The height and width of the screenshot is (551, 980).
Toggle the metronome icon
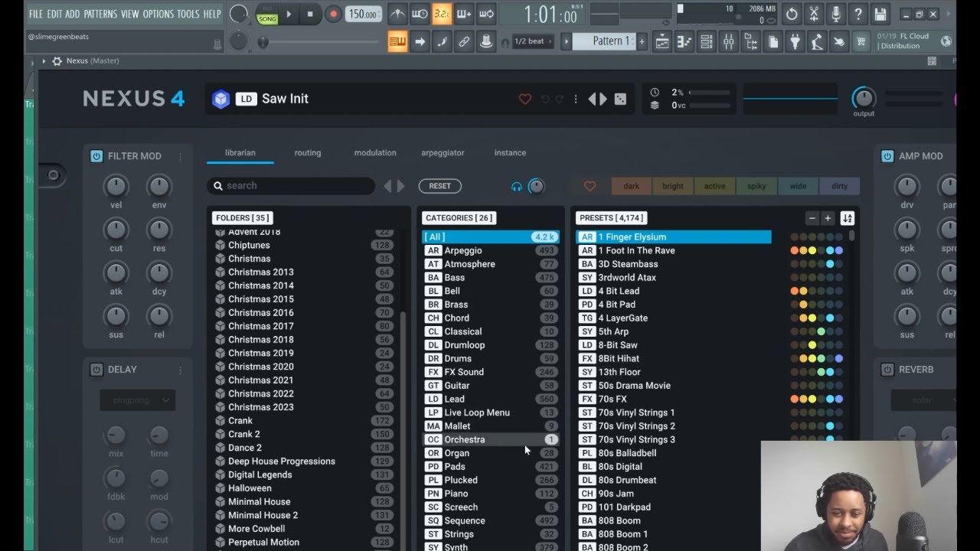point(397,14)
